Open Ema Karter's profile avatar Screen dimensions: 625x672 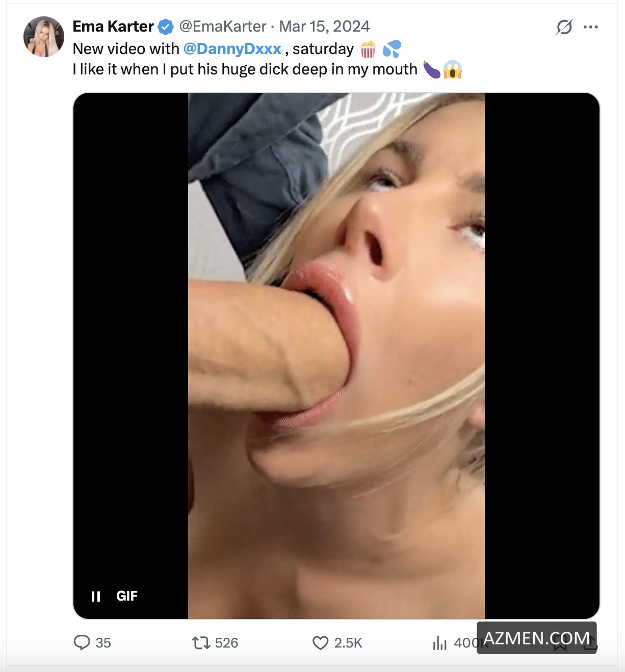click(44, 37)
